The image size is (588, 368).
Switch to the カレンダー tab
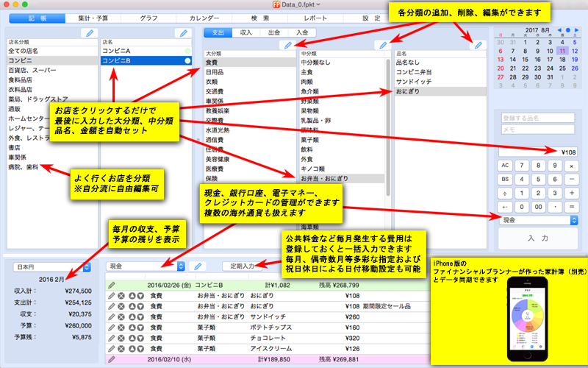(x=204, y=18)
